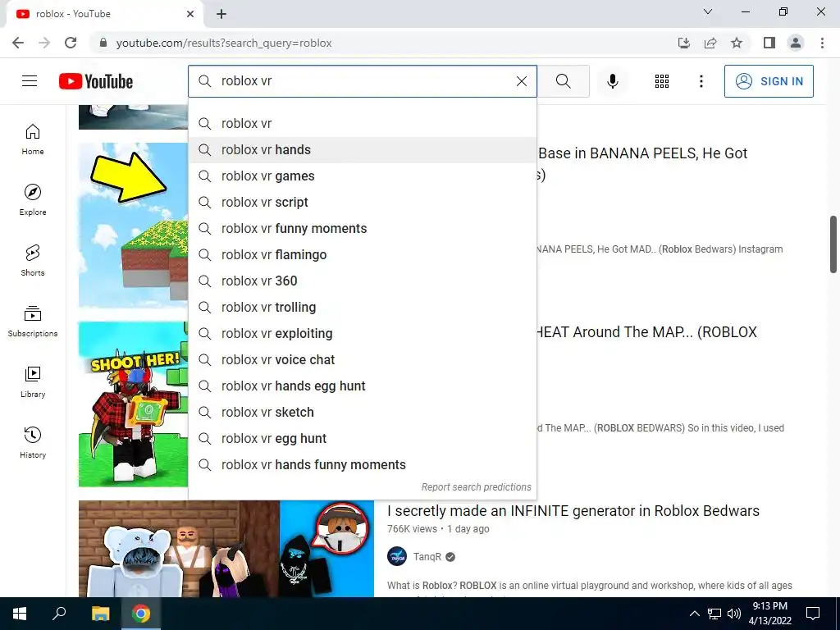Open History in the sidebar

[x=33, y=442]
